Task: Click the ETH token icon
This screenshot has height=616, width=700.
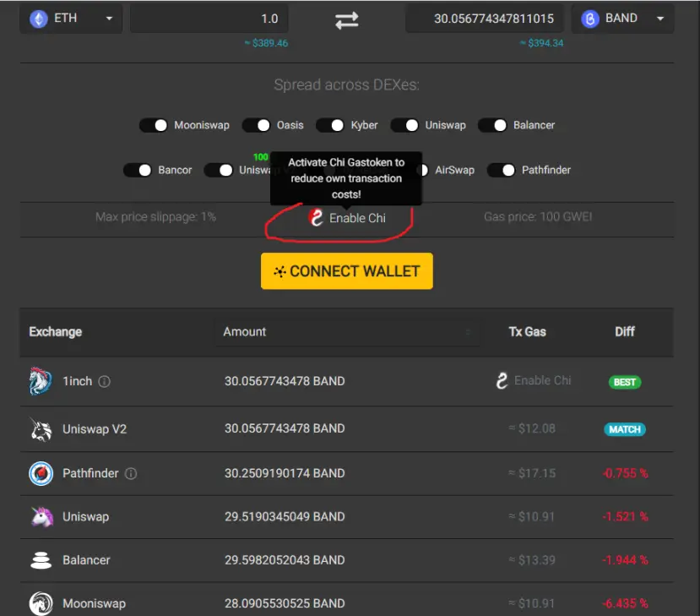Action: [x=39, y=19]
